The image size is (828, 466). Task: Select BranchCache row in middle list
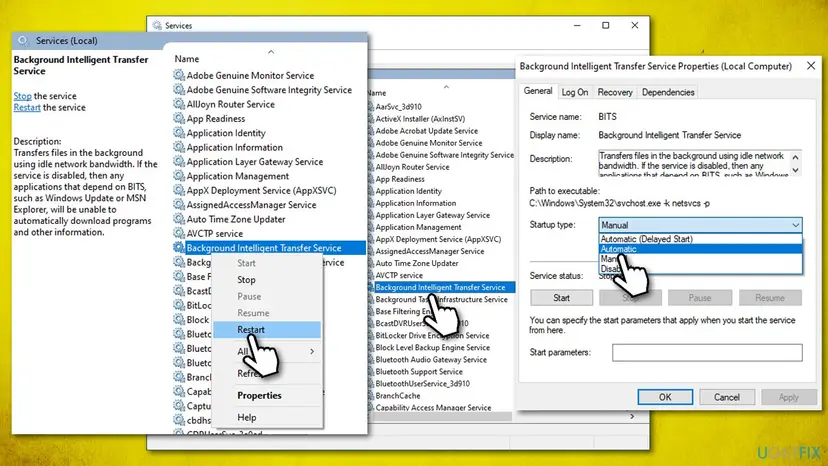coord(398,396)
